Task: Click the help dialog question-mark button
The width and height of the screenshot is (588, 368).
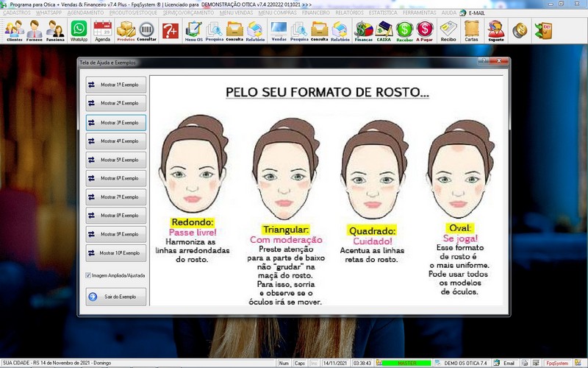Action: pyautogui.click(x=484, y=61)
